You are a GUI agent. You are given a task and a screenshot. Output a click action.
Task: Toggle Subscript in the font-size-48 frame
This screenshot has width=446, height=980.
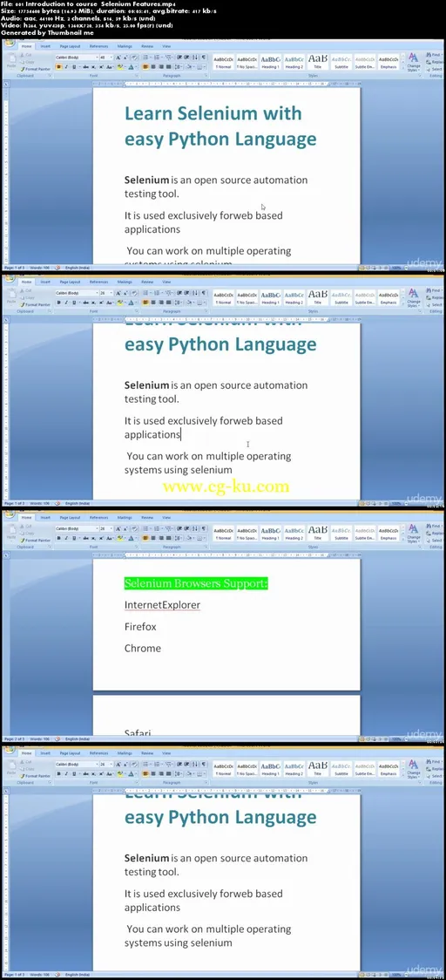coord(93,67)
